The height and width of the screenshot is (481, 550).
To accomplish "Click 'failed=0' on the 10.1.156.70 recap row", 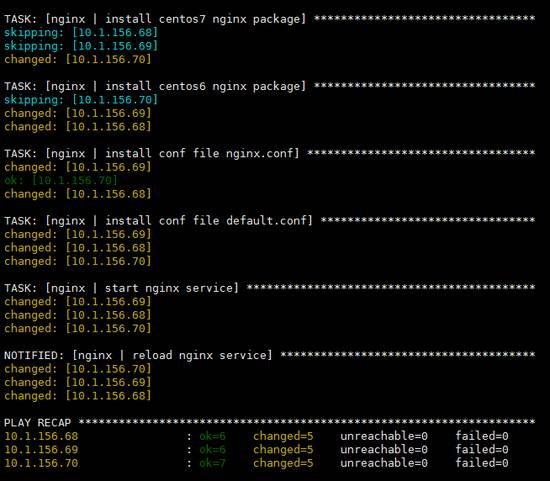I will click(482, 463).
